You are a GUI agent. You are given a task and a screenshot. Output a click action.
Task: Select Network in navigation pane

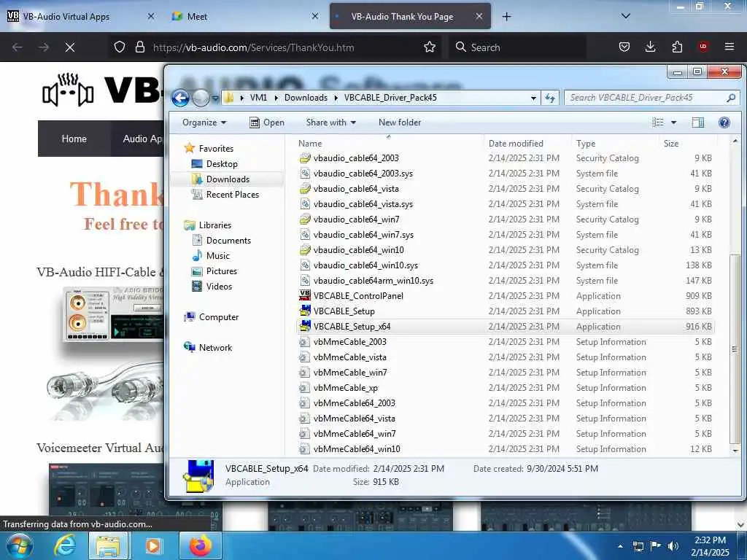[x=215, y=348]
